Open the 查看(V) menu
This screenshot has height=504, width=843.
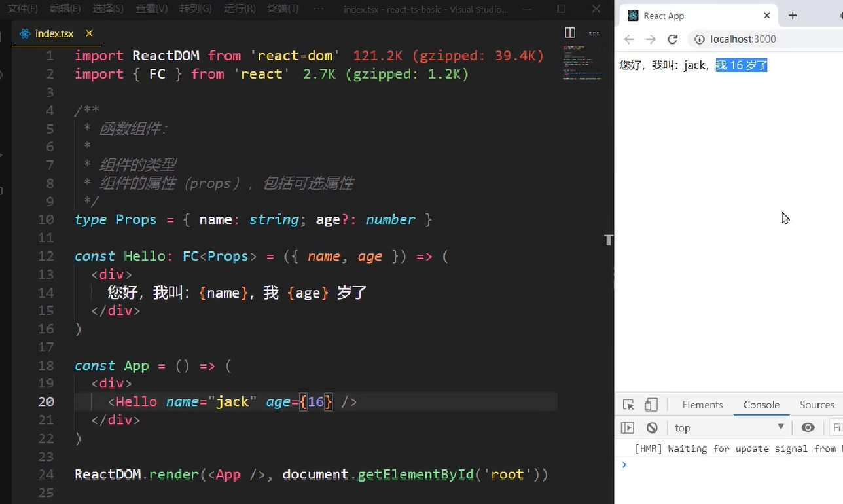152,9
